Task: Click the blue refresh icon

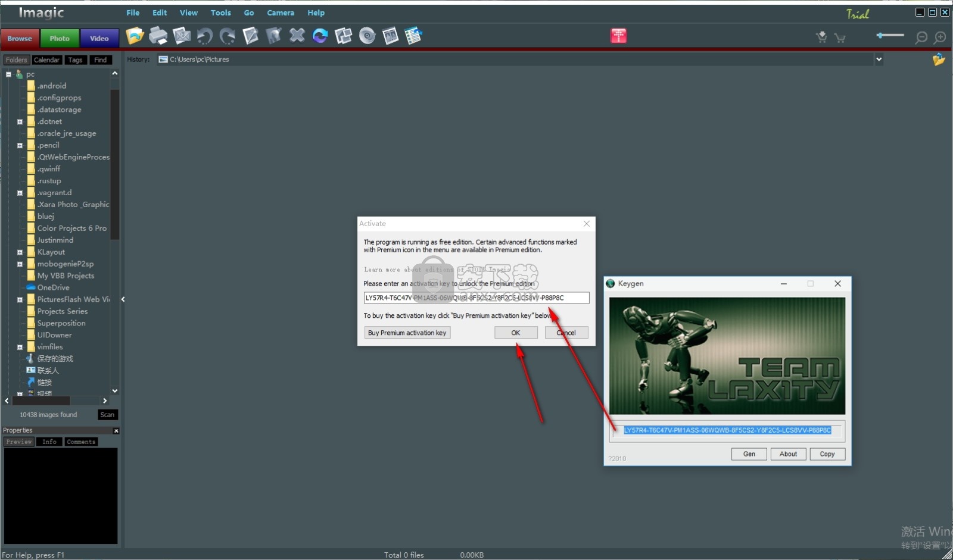Action: [x=320, y=36]
